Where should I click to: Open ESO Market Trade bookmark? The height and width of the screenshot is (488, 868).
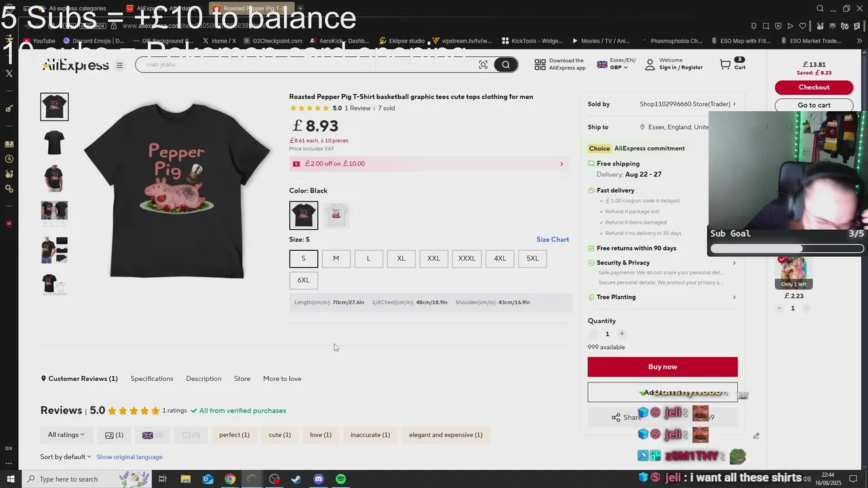tap(812, 41)
